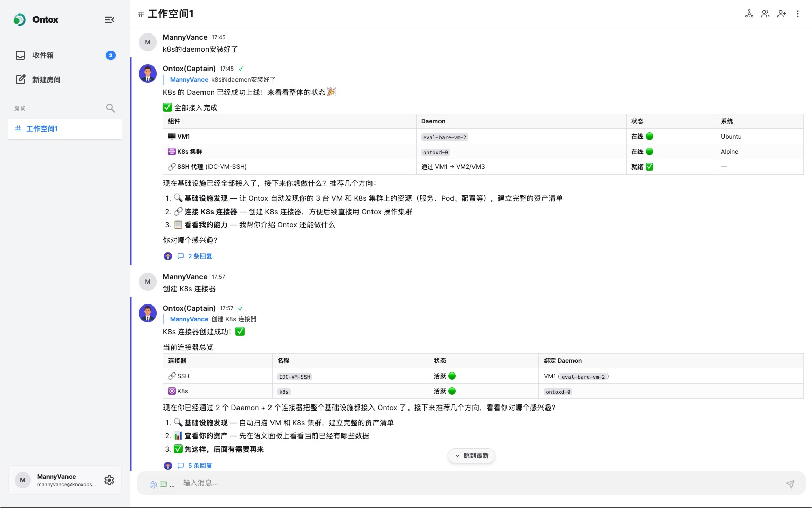Open the topology graph icon in the header
The width and height of the screenshot is (812, 508).
(x=749, y=14)
